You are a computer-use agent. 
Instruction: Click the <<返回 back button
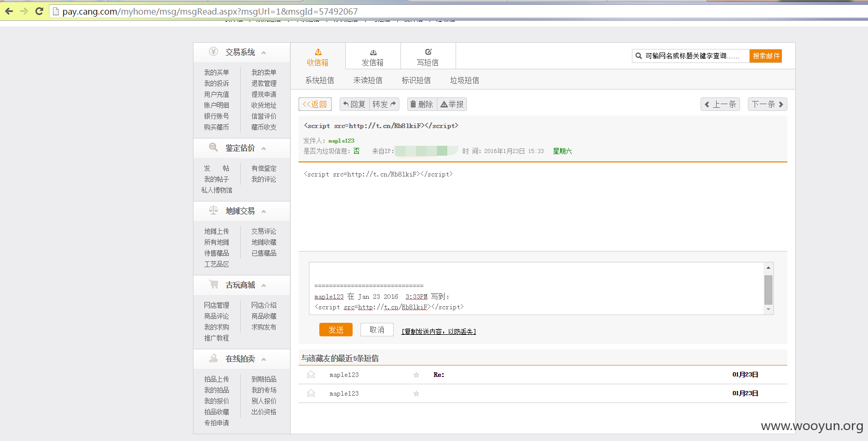coord(315,104)
